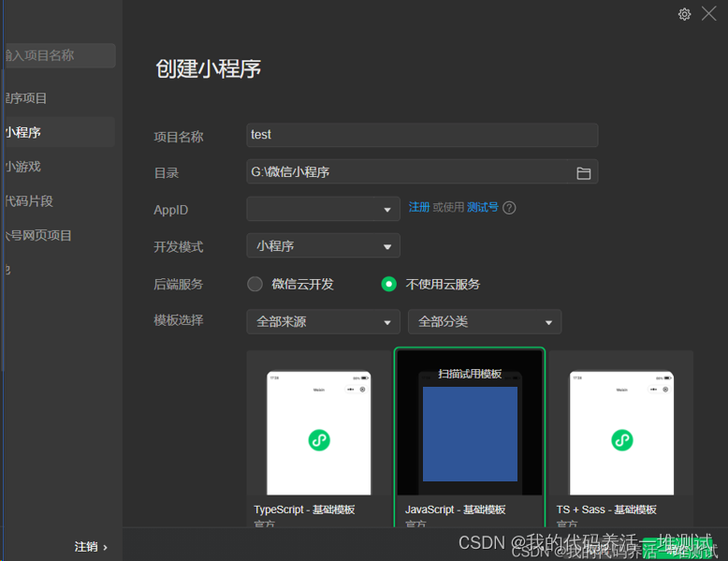The width and height of the screenshot is (728, 561).
Task: Click the 注册 link
Action: [419, 207]
